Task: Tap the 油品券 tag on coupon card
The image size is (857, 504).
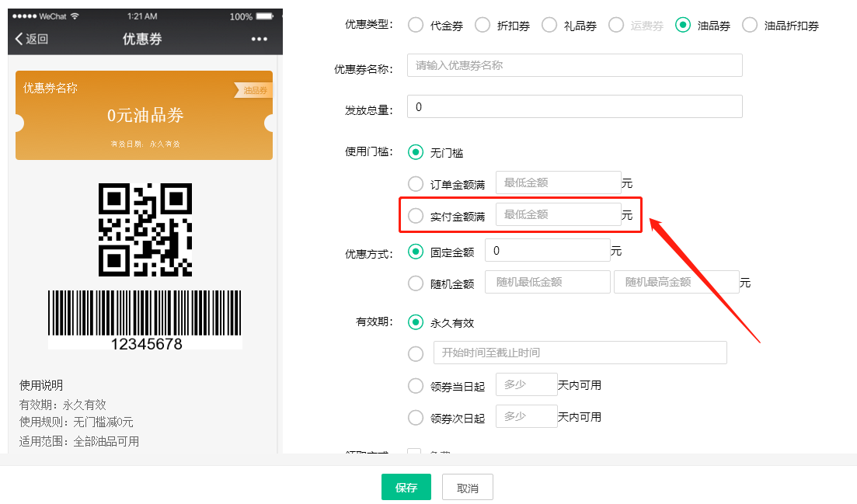Action: pos(254,90)
